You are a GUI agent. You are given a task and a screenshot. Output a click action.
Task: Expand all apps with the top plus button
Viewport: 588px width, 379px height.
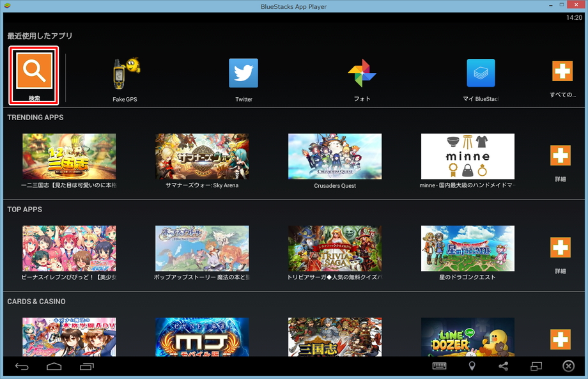(x=562, y=71)
